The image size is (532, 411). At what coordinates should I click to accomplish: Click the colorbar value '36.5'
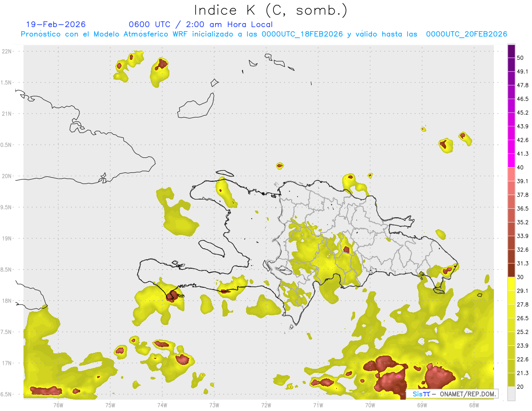(523, 208)
